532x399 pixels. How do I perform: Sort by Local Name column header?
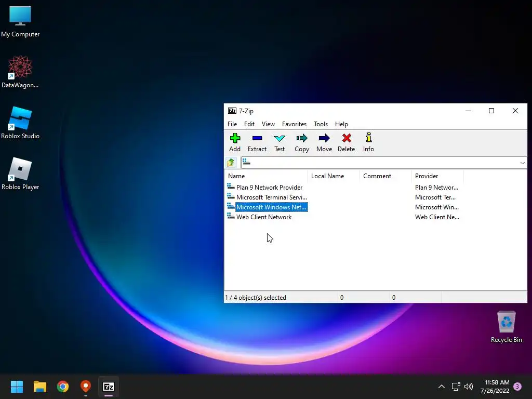334,176
